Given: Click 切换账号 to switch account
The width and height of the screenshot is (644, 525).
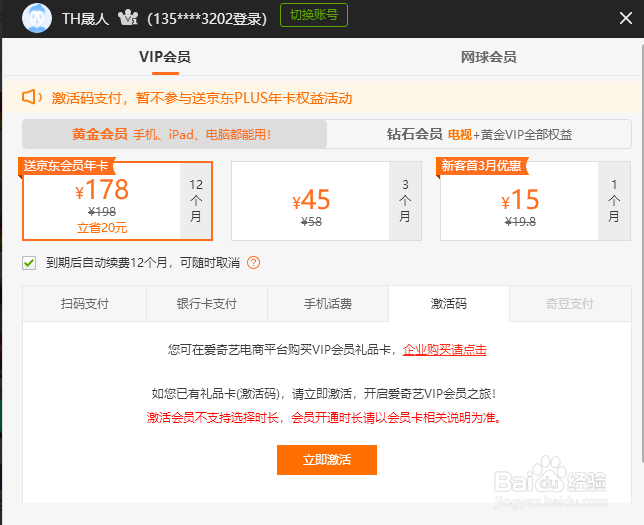Looking at the screenshot, I should point(314,15).
